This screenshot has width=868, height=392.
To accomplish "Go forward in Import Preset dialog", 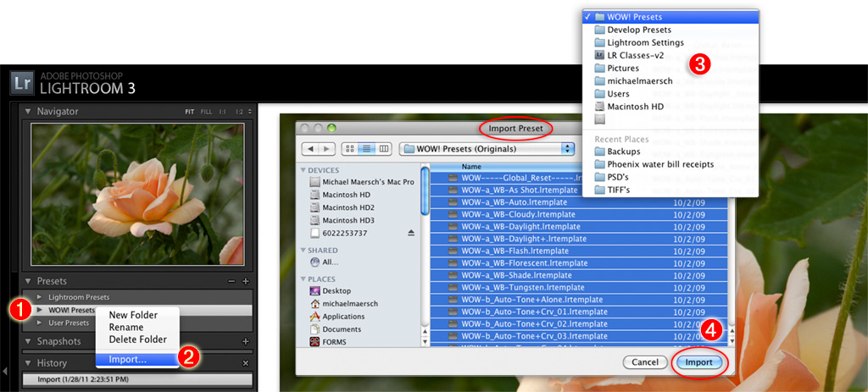I will [x=326, y=149].
